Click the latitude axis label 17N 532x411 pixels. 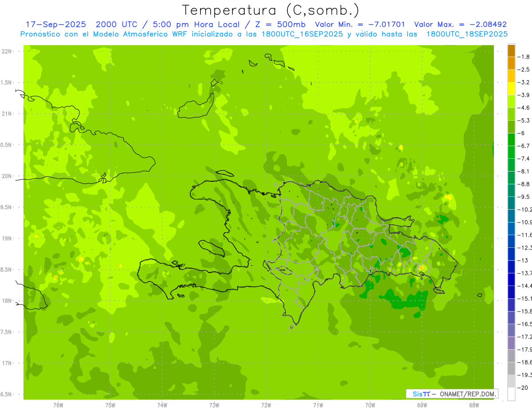coord(7,363)
